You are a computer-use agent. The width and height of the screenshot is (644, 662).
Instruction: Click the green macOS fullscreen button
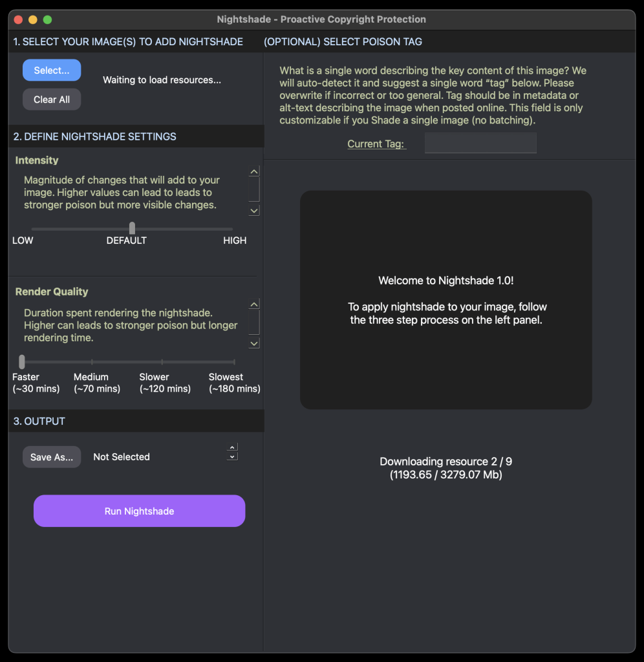tap(47, 19)
